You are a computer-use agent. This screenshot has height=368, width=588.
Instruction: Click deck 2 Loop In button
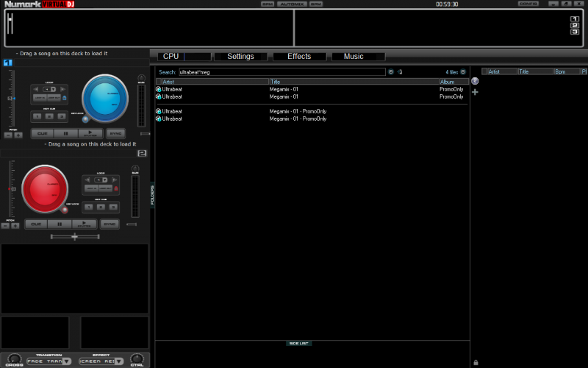coord(91,188)
